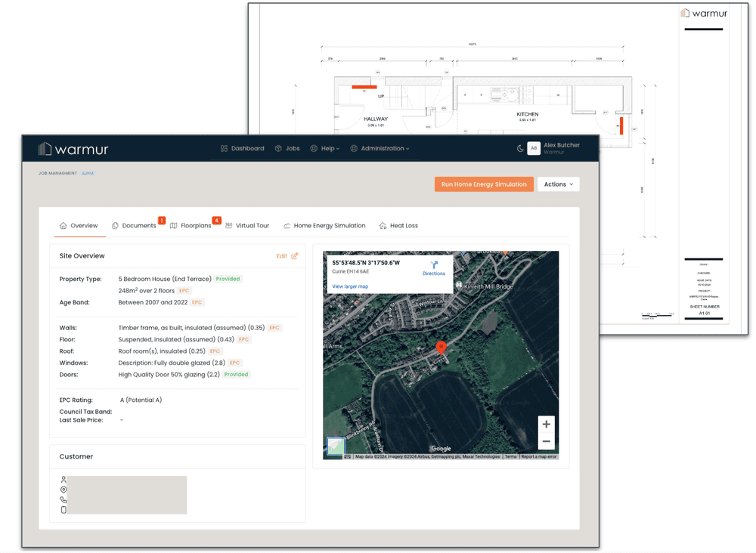Click the Edit pencil icon in Site Overview
Viewport: 756px width, 553px height.
[295, 256]
